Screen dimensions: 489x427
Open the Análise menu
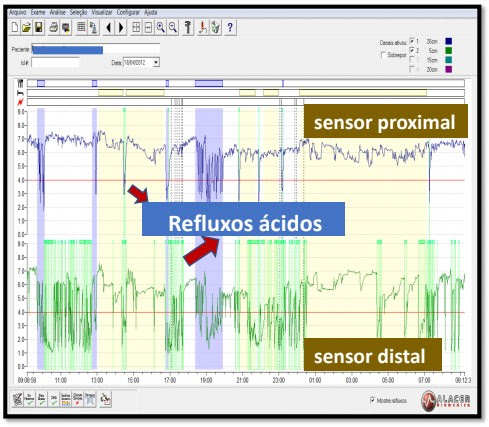pos(57,12)
